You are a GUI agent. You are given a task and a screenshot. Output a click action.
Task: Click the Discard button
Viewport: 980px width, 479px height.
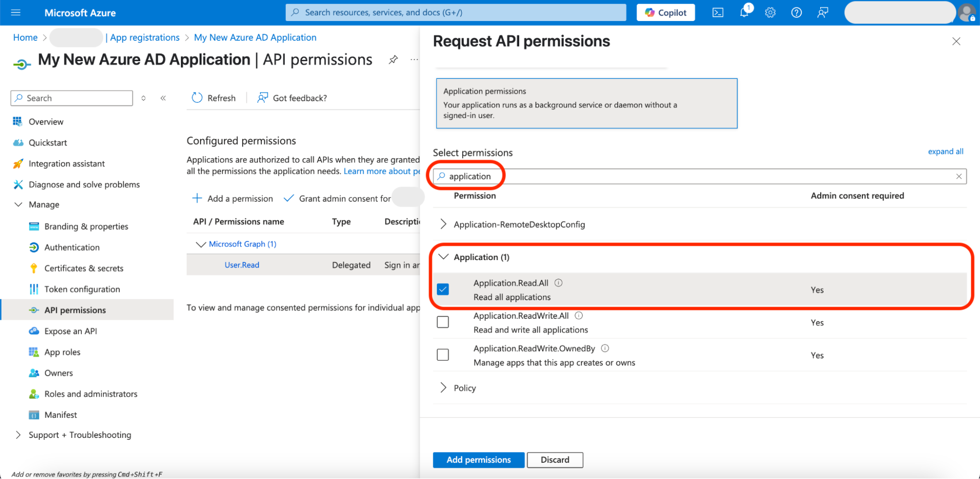[555, 460]
